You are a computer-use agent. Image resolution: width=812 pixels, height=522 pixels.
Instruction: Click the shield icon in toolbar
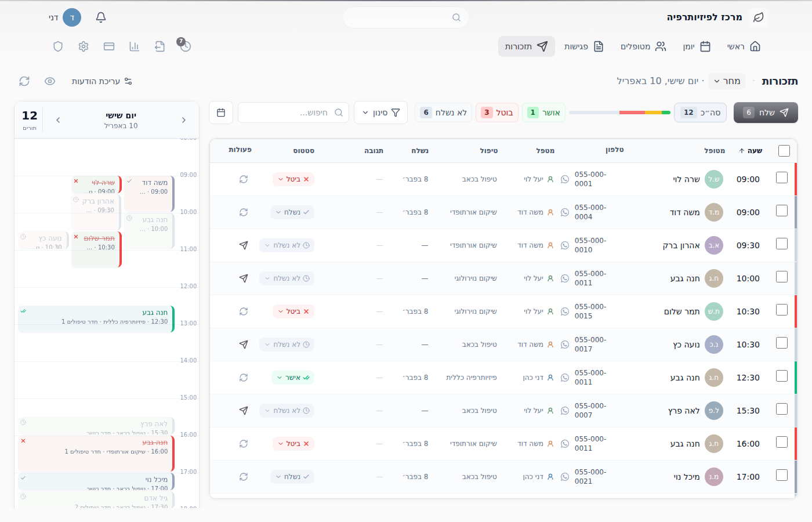[58, 46]
